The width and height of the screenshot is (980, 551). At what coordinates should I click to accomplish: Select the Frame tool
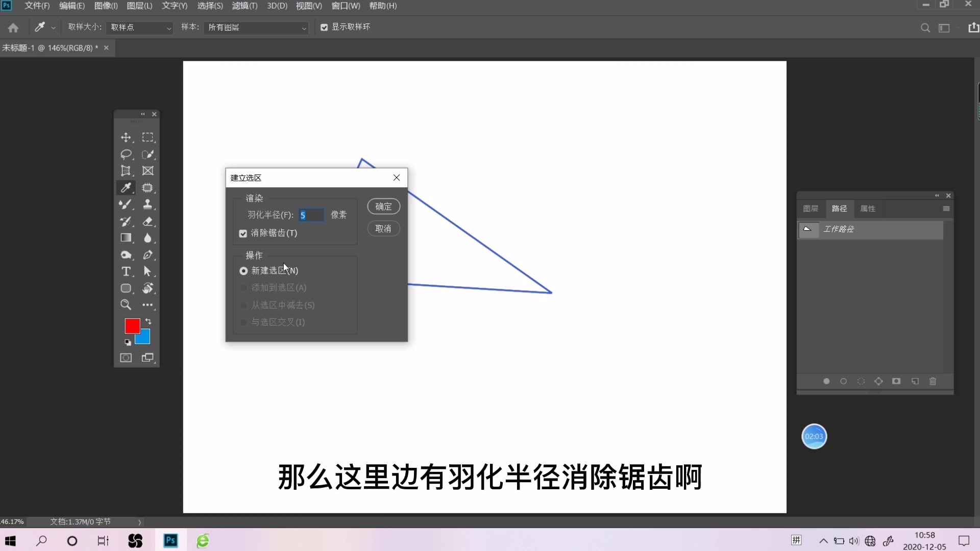pos(148,171)
